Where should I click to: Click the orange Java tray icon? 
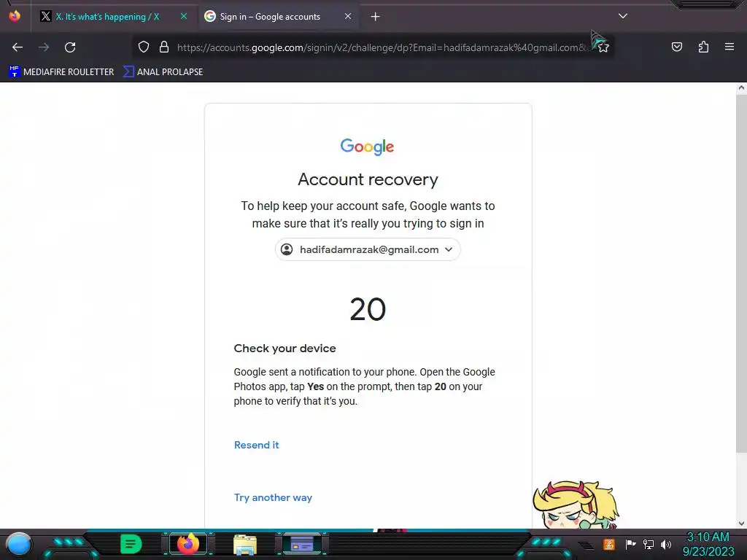(x=608, y=544)
